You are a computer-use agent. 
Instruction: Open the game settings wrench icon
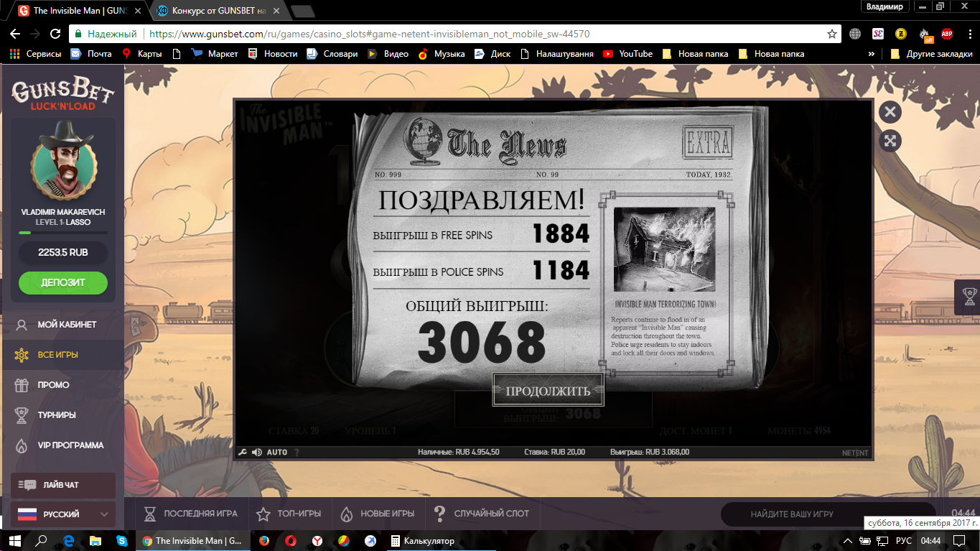tap(243, 452)
